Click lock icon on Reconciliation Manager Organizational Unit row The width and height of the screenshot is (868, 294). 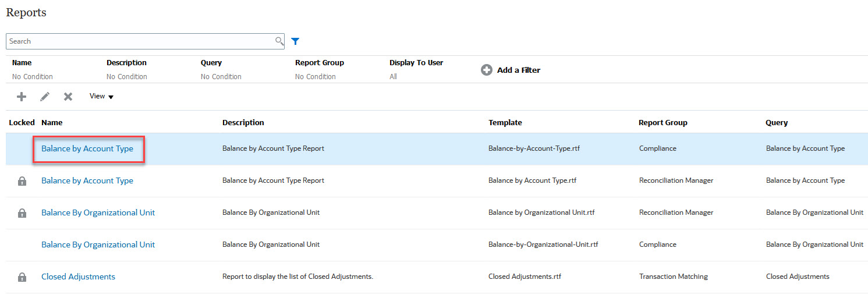pos(22,213)
